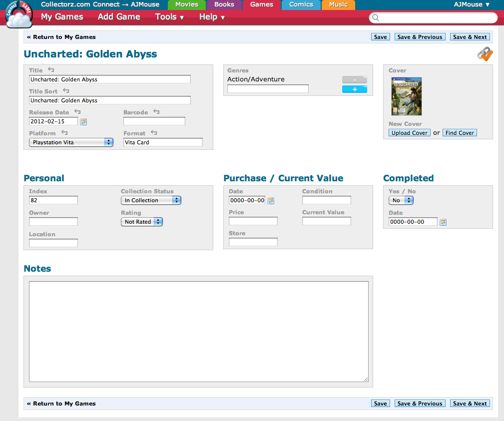Switch to the Books tab

coord(224,4)
